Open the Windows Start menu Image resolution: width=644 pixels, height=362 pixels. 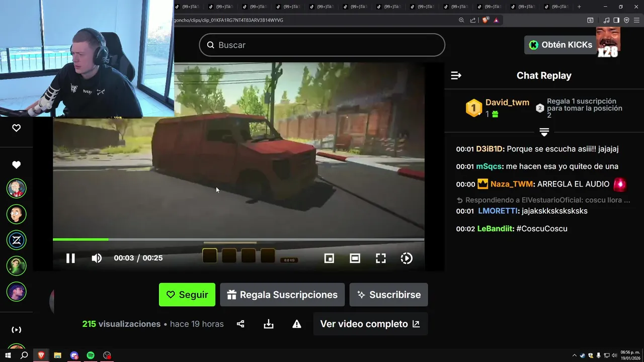click(8, 355)
